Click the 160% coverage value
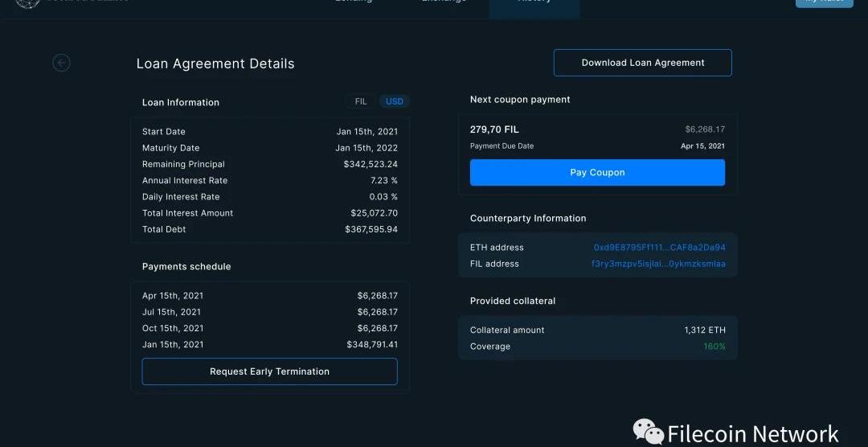This screenshot has width=868, height=447. [714, 347]
